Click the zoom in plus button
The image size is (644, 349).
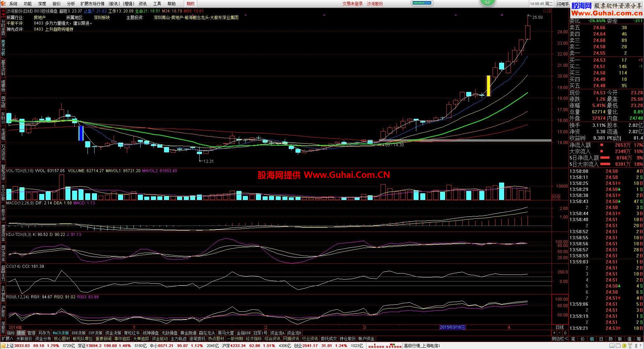(x=554, y=333)
